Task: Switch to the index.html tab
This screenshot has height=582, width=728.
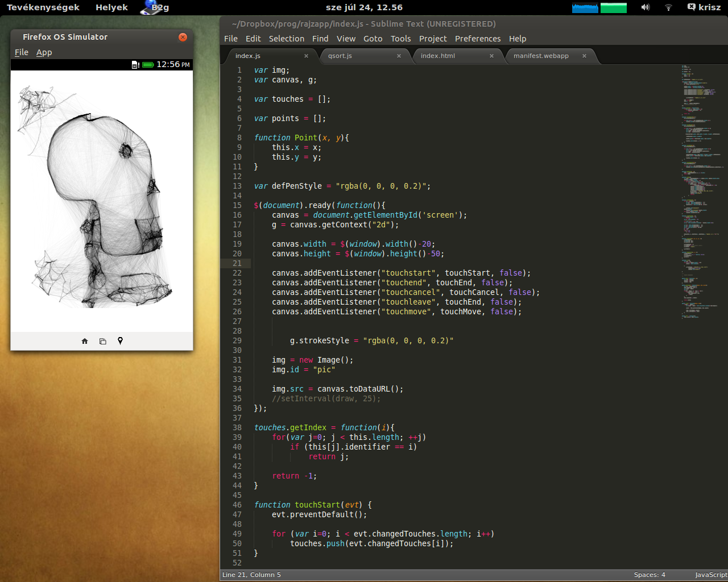Action: (438, 56)
